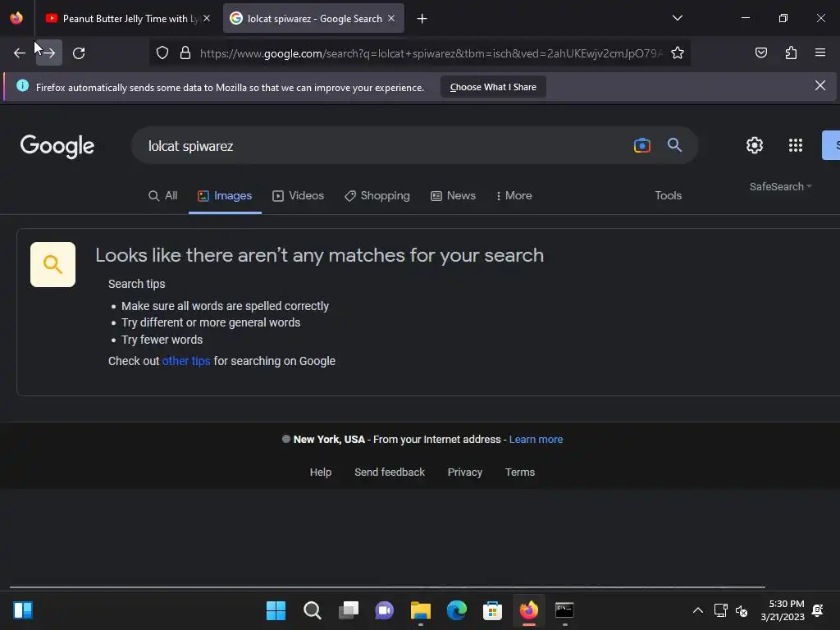This screenshot has height=630, width=840.
Task: Open network status tray icon
Action: pos(720,610)
